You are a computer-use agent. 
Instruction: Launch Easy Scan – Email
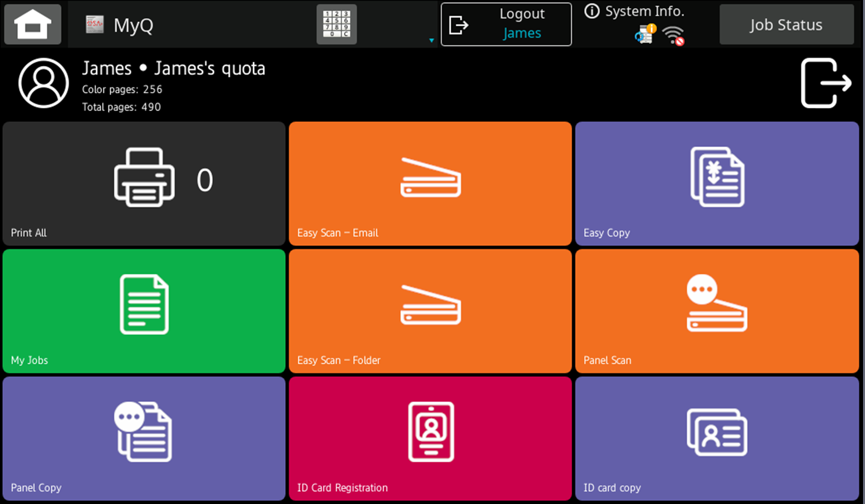coord(430,184)
